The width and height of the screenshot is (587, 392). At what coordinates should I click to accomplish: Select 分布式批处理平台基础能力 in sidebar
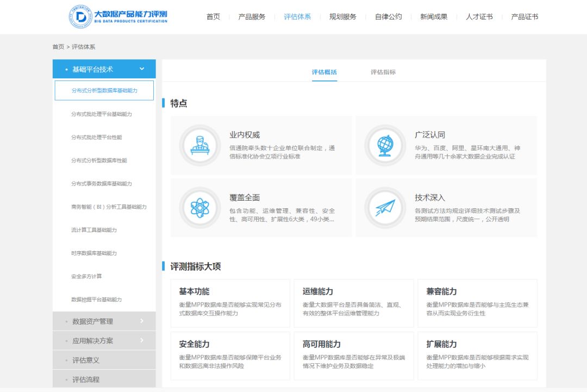point(102,114)
